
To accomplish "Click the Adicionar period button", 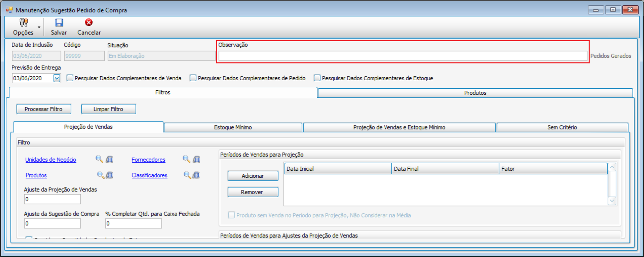I will tap(253, 176).
